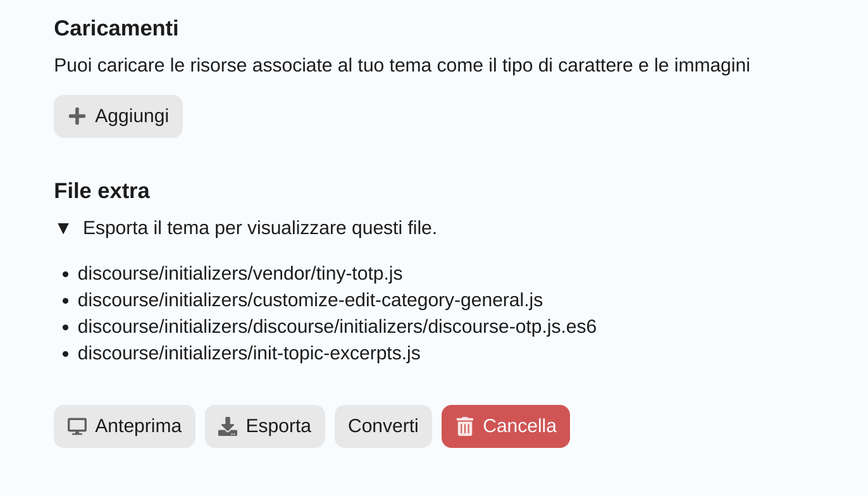Viewport: 868px width, 496px height.
Task: Toggle the "Esporta il tema per visualizzare" summary text
Action: coord(259,228)
